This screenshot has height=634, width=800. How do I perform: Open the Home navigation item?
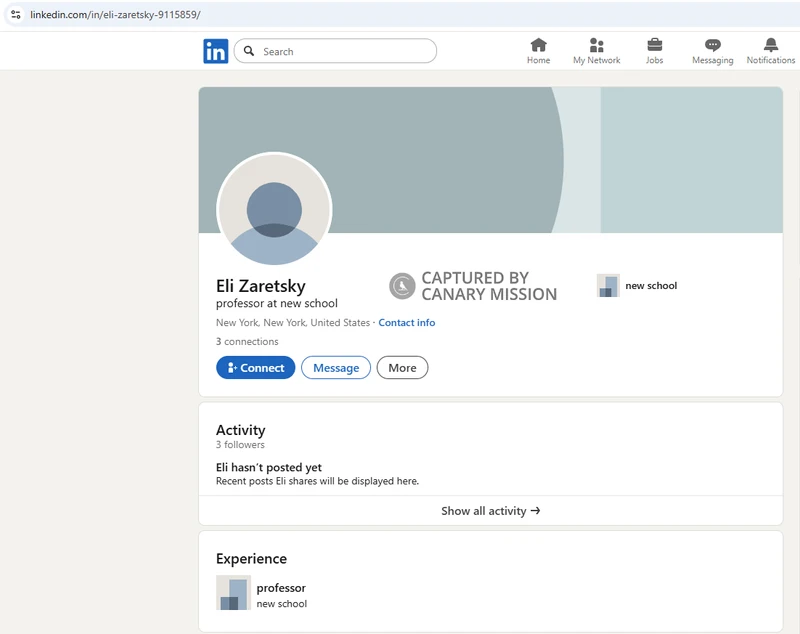point(538,51)
